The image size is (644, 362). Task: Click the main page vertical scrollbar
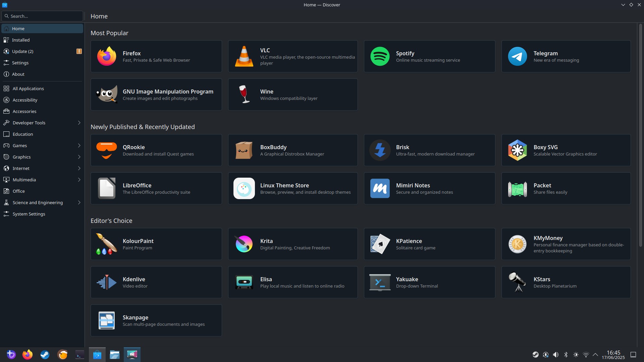640,135
